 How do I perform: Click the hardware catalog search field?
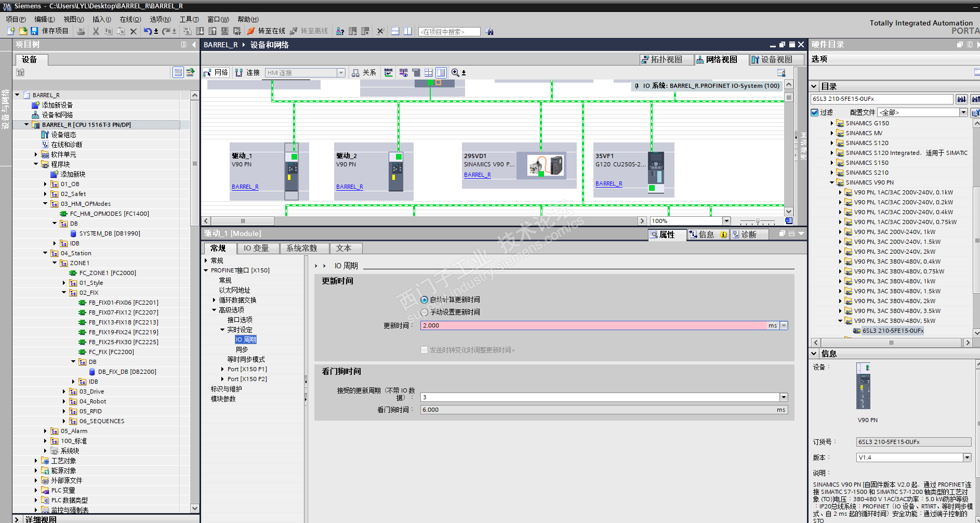[x=882, y=99]
